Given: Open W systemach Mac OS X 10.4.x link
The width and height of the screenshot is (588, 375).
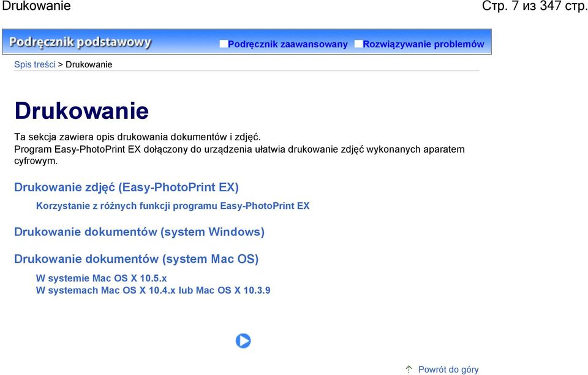Looking at the screenshot, I should coord(153,290).
